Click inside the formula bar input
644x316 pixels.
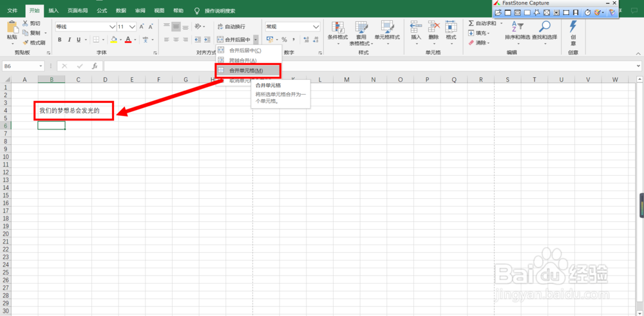pyautogui.click(x=370, y=66)
